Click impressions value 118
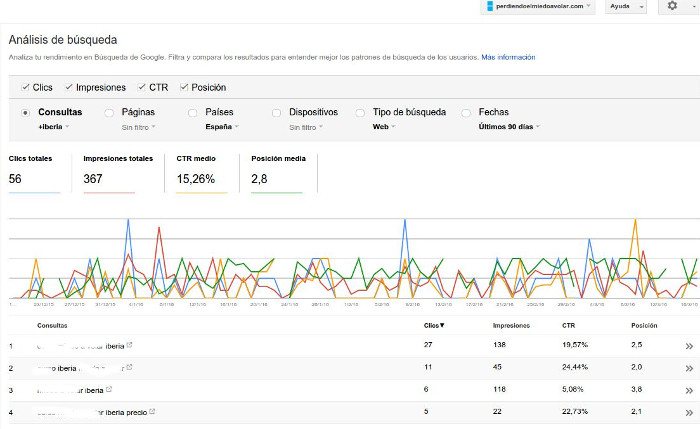 [499, 389]
